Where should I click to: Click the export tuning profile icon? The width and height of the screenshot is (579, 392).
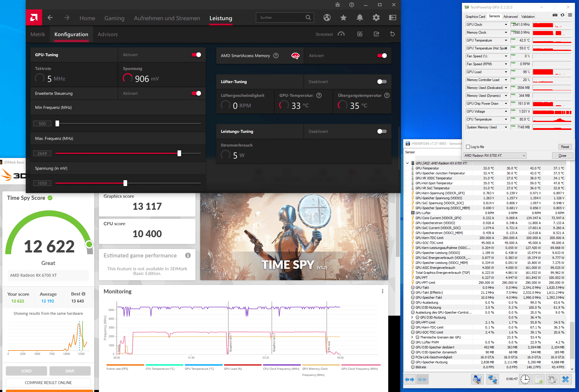(377, 34)
